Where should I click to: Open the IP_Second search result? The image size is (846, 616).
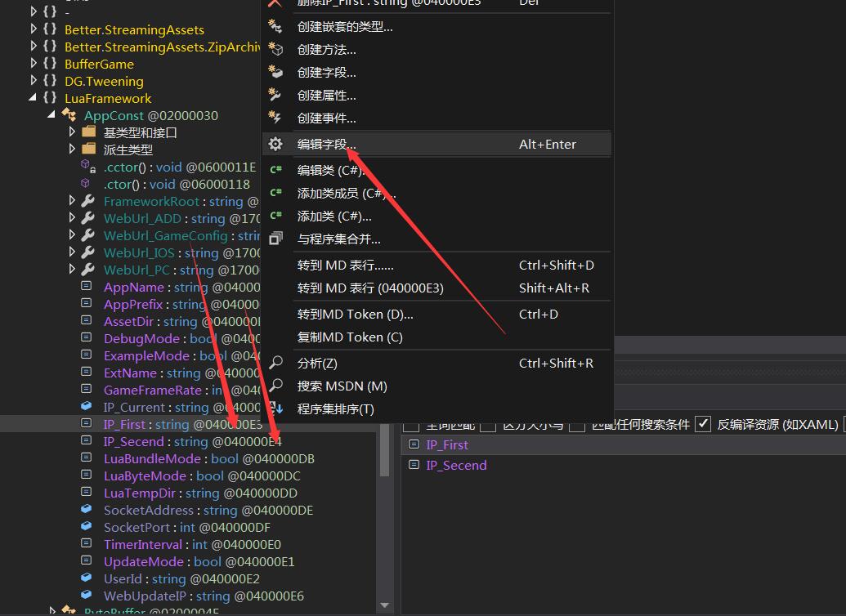click(x=456, y=466)
